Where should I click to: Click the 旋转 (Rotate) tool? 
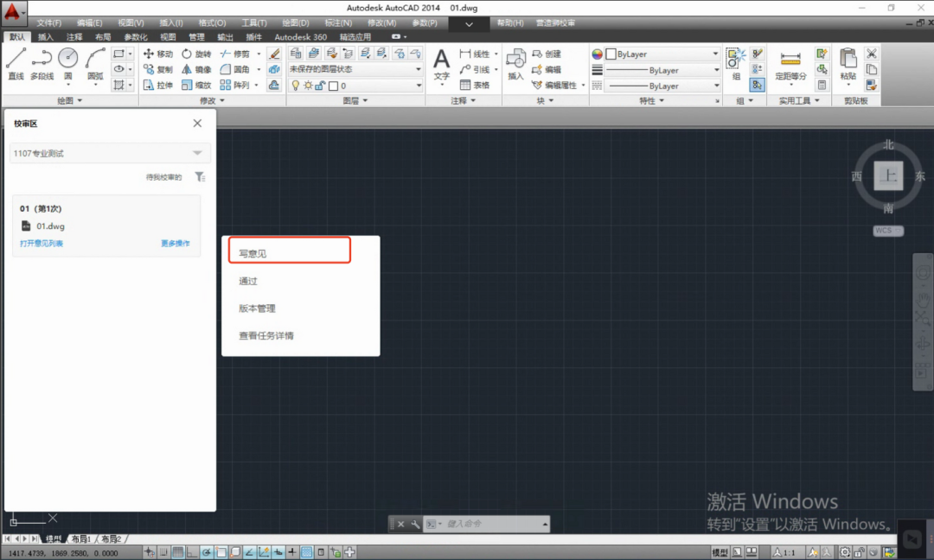pyautogui.click(x=196, y=54)
